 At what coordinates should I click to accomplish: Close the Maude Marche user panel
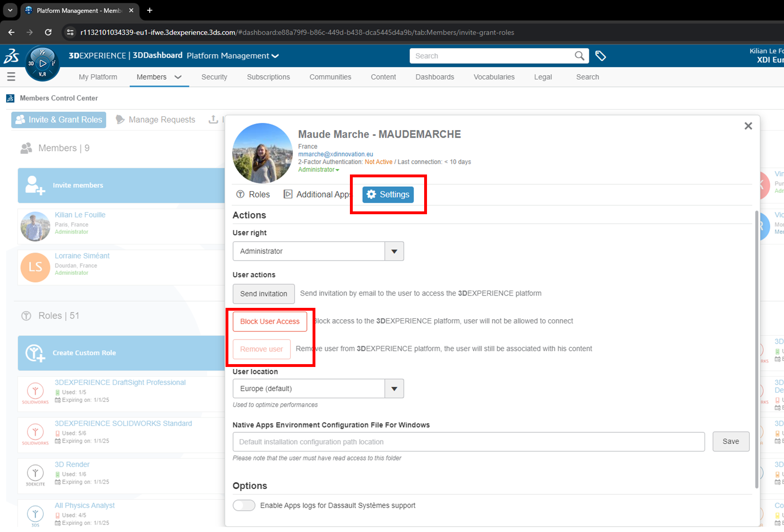point(748,126)
